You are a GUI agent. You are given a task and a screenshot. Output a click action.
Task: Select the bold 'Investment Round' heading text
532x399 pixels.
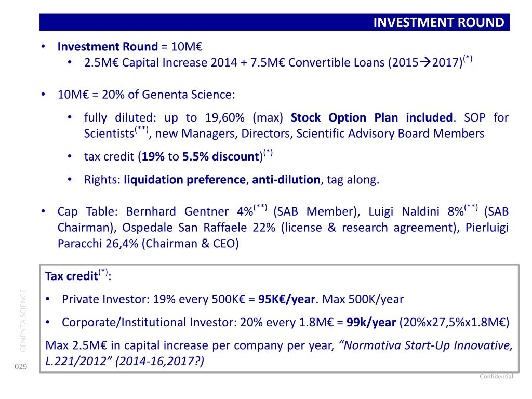pos(108,46)
